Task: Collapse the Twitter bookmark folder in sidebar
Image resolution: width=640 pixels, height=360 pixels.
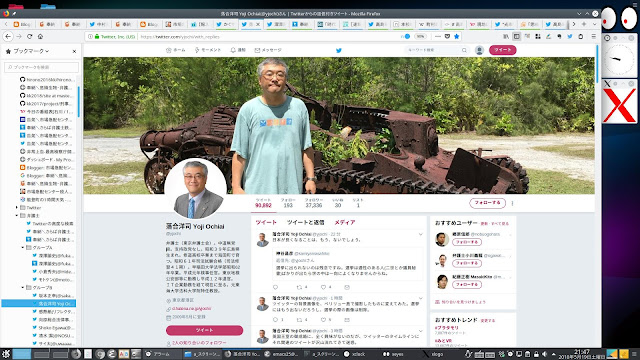Action: [x=17, y=208]
